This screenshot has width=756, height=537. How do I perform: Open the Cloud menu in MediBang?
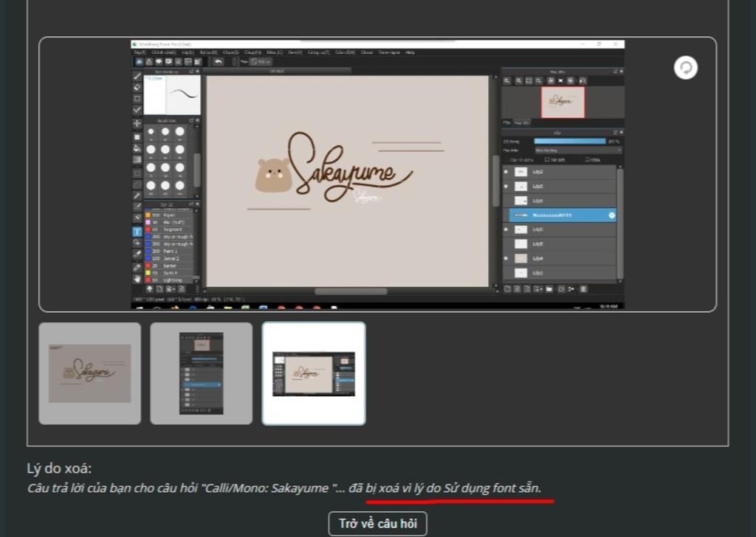pyautogui.click(x=366, y=52)
